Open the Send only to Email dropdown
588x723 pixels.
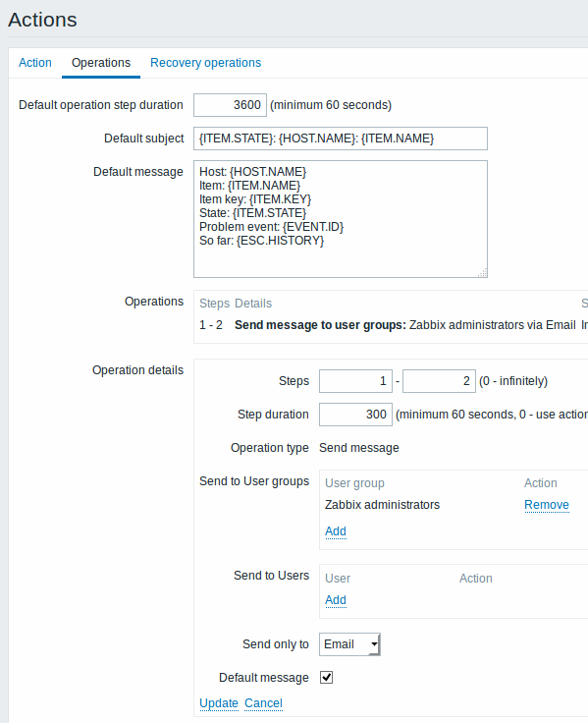tap(349, 644)
